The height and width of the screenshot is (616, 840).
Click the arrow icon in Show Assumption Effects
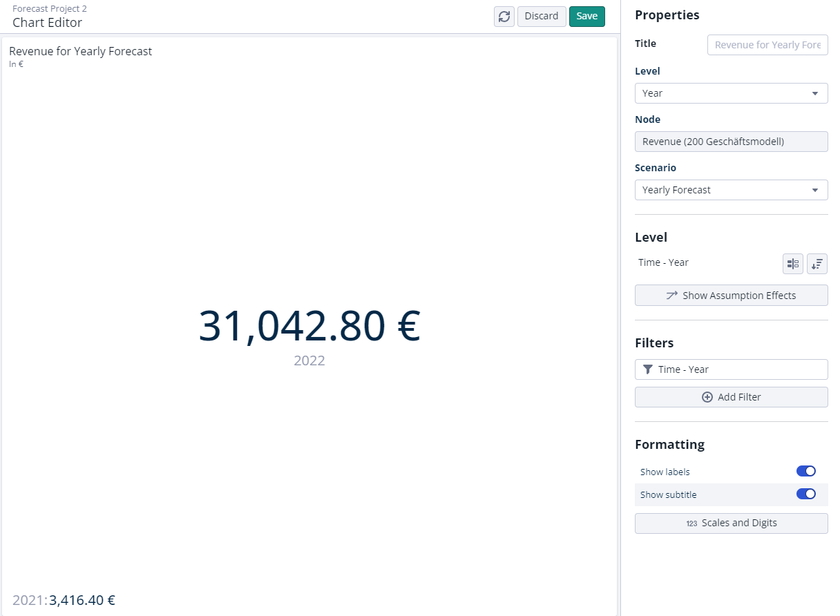click(671, 296)
